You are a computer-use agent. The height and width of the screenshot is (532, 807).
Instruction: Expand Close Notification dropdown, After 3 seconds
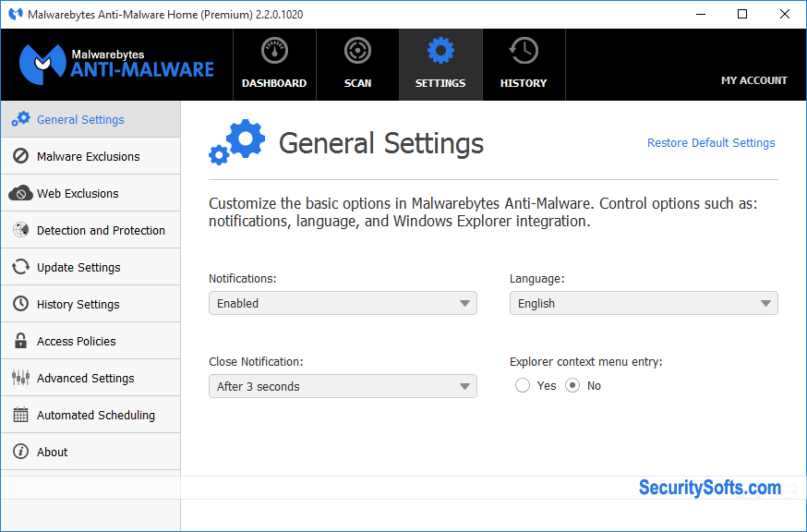[x=343, y=386]
